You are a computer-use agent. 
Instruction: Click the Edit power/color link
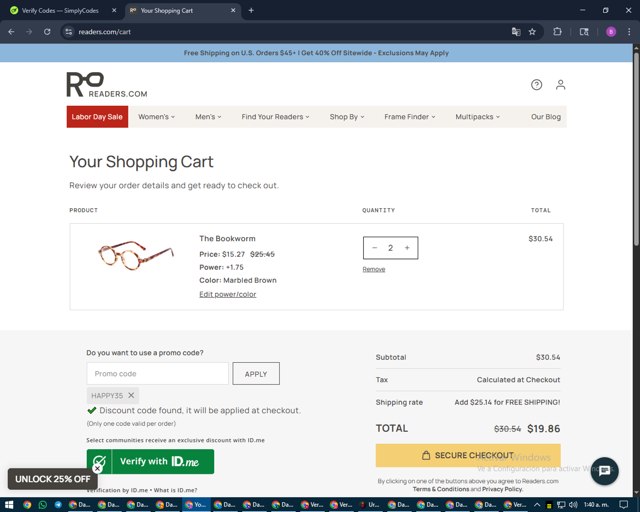click(228, 294)
